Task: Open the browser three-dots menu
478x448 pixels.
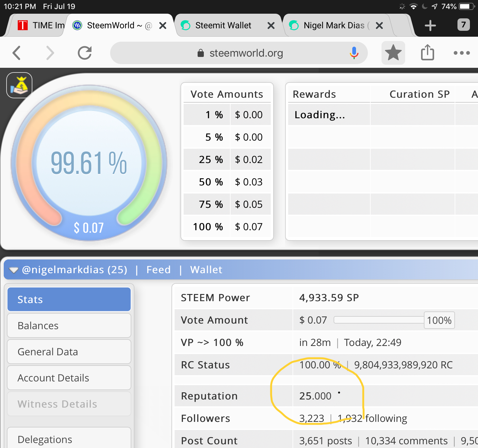Action: [x=462, y=53]
